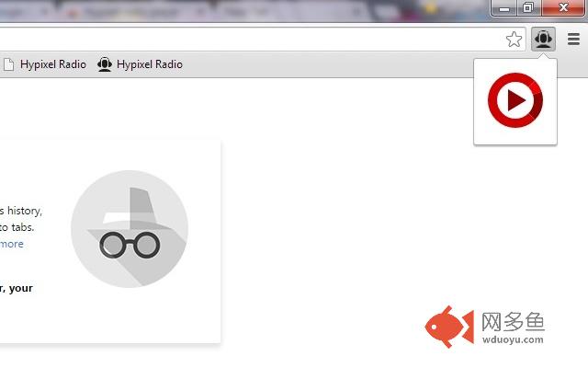
Task: Bookmark this page with the star icon
Action: click(514, 39)
